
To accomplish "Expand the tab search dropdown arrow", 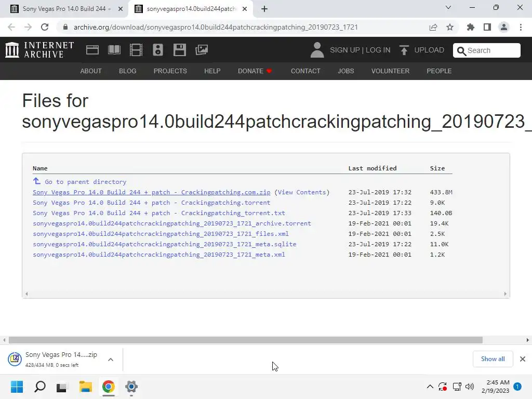I will click(x=448, y=7).
